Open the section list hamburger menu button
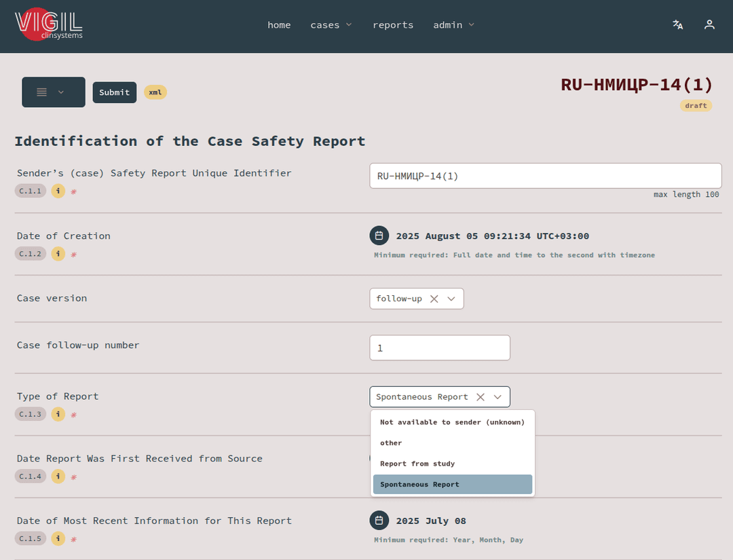Screen dimensions: 733x560 pyautogui.click(x=54, y=92)
